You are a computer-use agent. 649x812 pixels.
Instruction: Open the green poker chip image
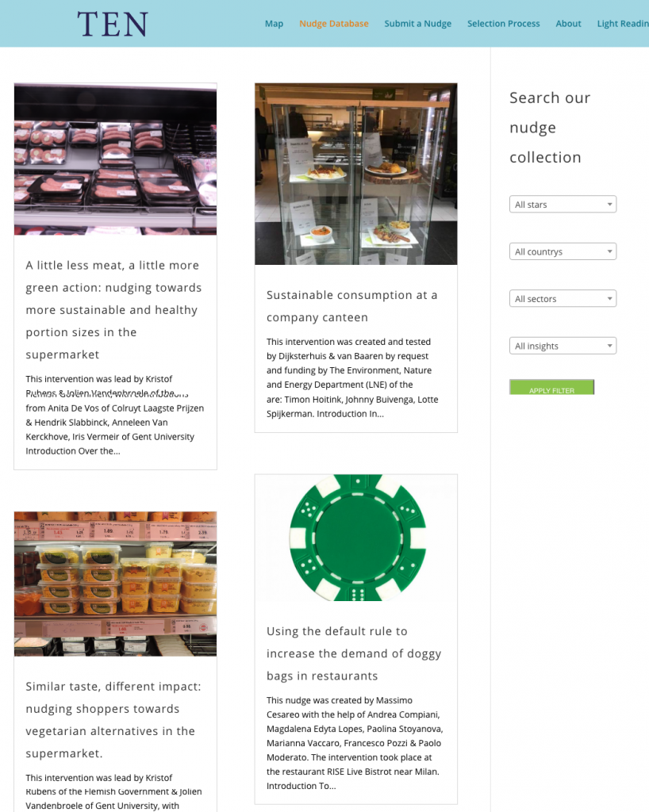357,538
